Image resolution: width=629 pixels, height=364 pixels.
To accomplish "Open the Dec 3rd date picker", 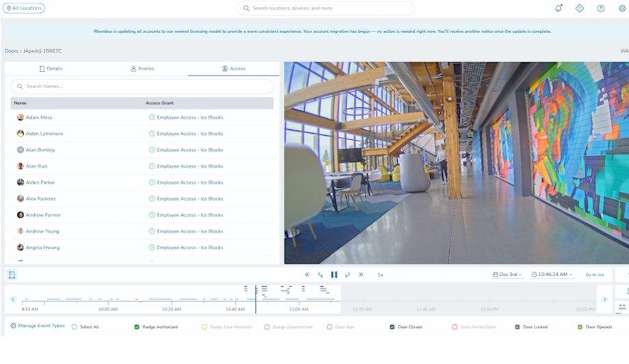I will [x=507, y=275].
